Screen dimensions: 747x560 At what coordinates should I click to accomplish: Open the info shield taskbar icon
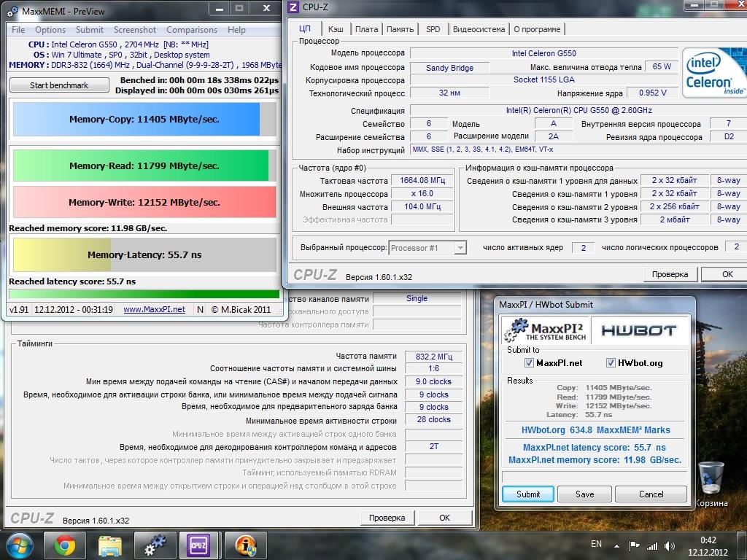click(245, 545)
